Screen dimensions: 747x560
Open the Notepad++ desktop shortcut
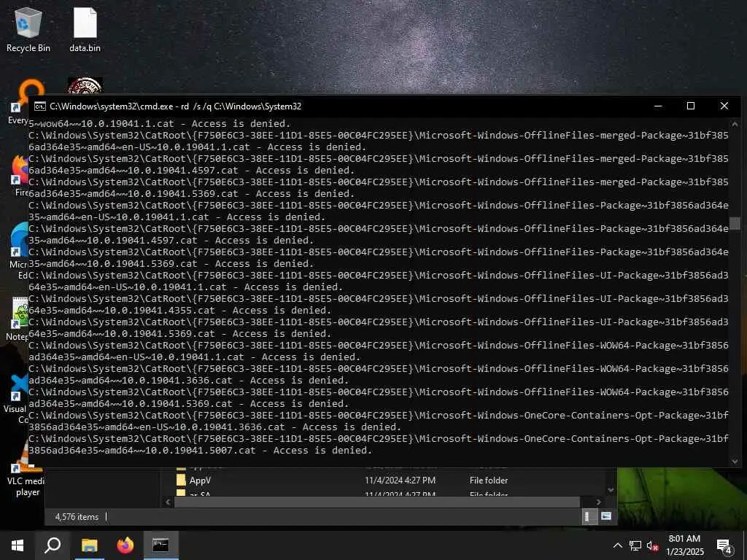point(18,318)
